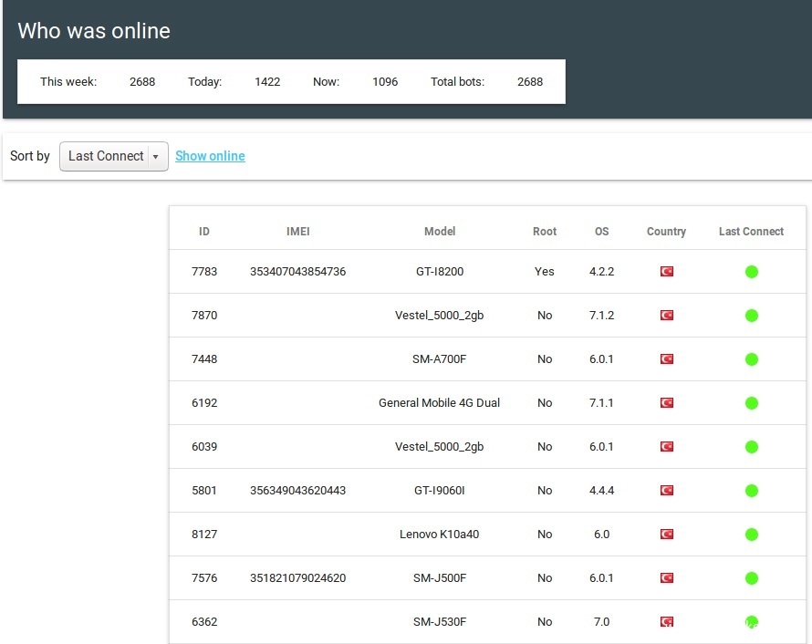Click Vestel_5000_2gb in row 6039
Screen dimensions: 812x644
439,447
